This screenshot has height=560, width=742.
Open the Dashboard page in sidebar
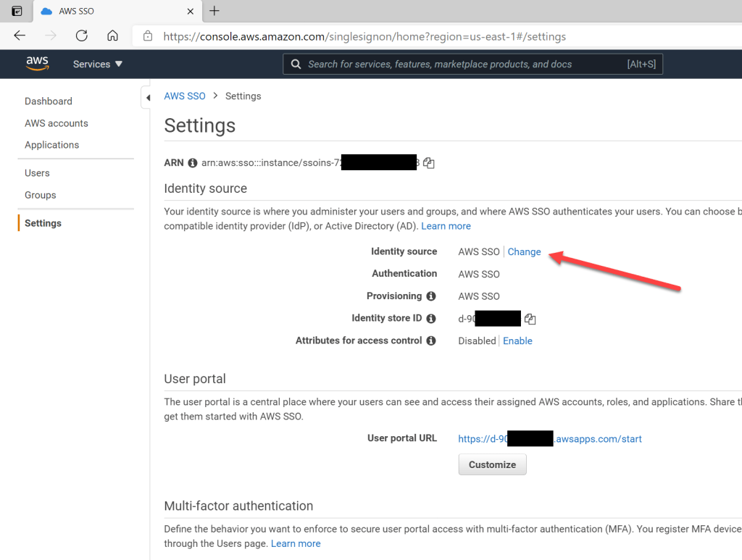[49, 101]
